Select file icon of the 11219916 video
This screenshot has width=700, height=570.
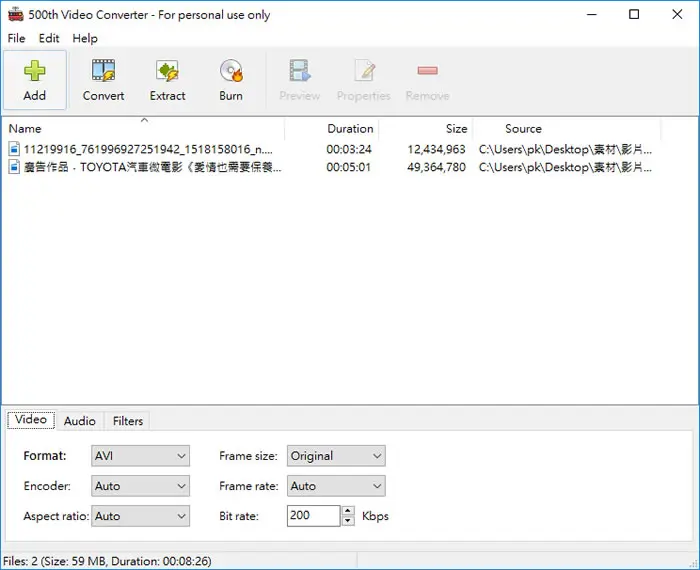[x=14, y=149]
